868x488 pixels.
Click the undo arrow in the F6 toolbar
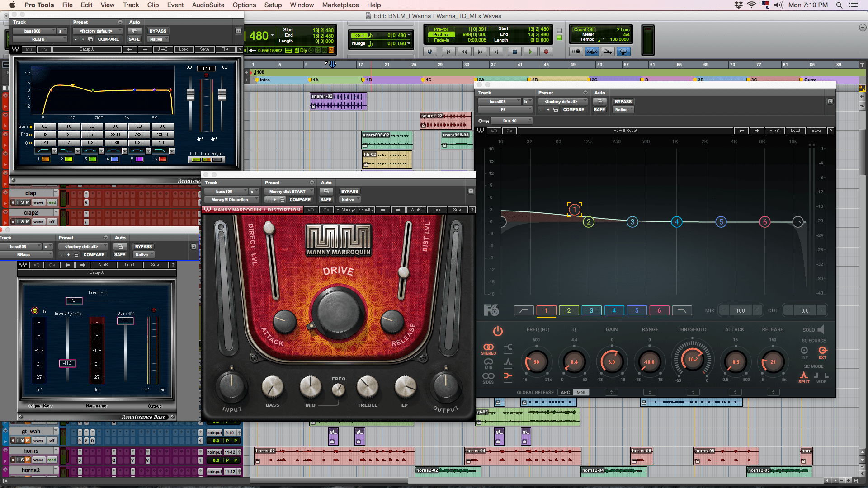(x=494, y=131)
